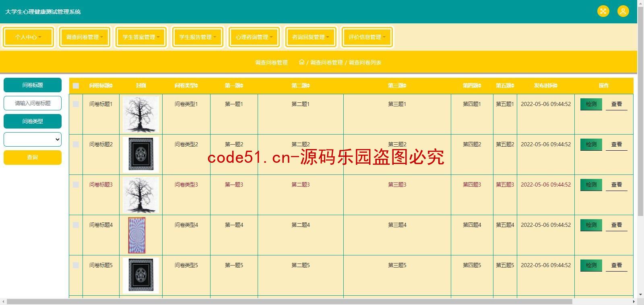
Task: Expand the 心理咨询管理 dropdown menu
Action: pos(254,37)
